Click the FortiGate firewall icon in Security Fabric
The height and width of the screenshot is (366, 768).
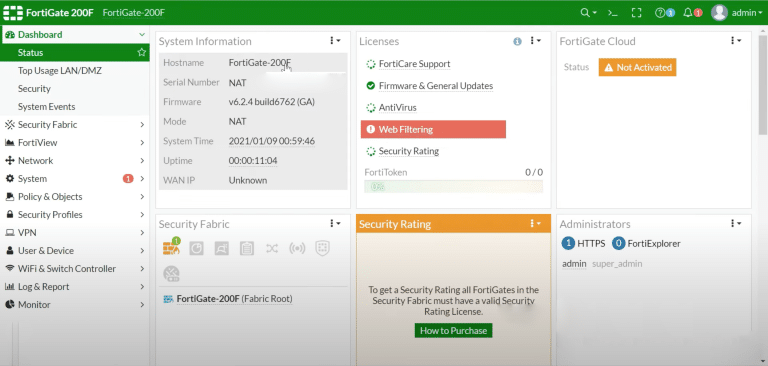171,247
